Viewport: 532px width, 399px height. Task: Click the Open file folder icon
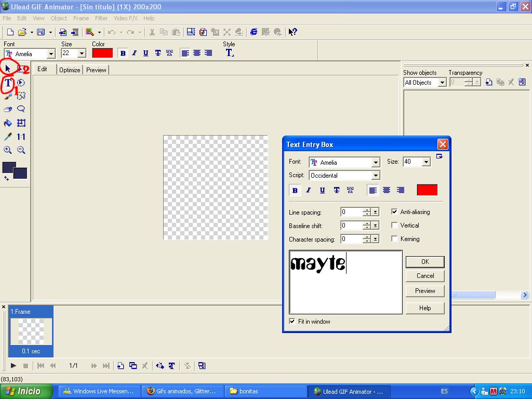tap(22, 32)
